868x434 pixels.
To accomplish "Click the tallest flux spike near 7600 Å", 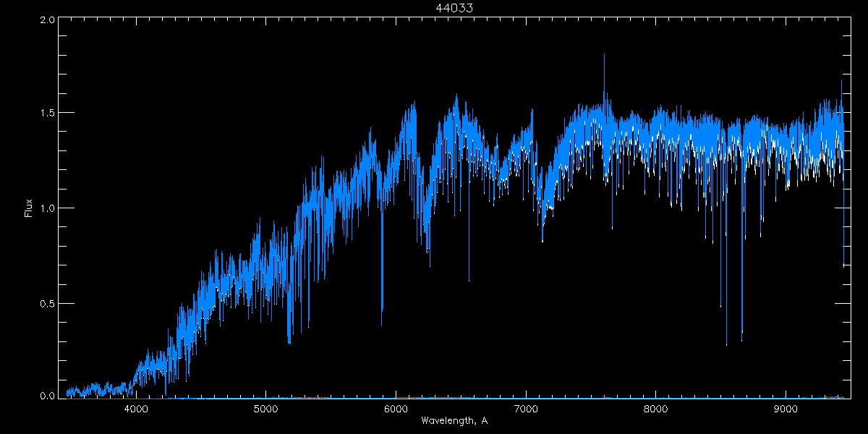I will [x=604, y=56].
